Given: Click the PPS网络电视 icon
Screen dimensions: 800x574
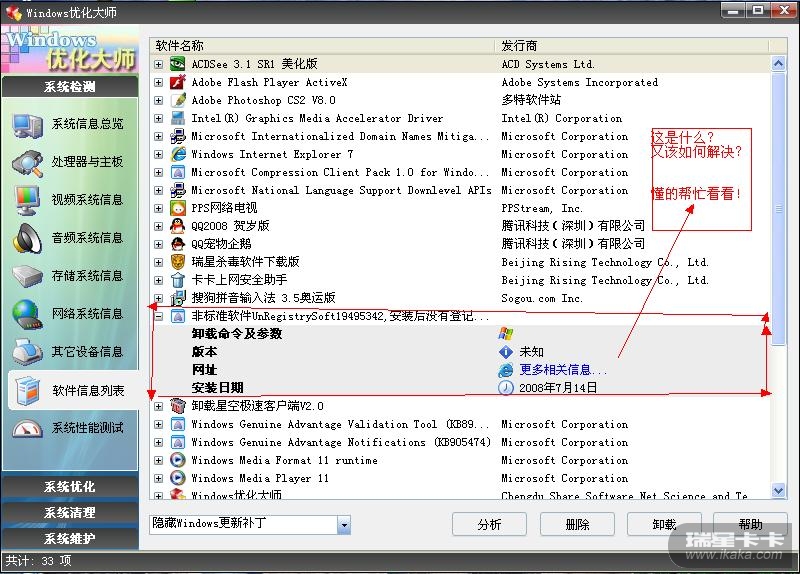Looking at the screenshot, I should [178, 208].
